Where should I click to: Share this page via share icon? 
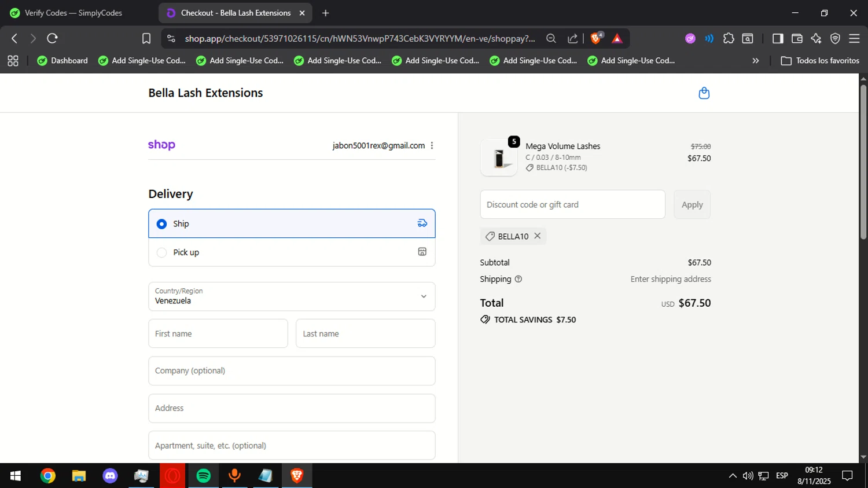coord(572,39)
